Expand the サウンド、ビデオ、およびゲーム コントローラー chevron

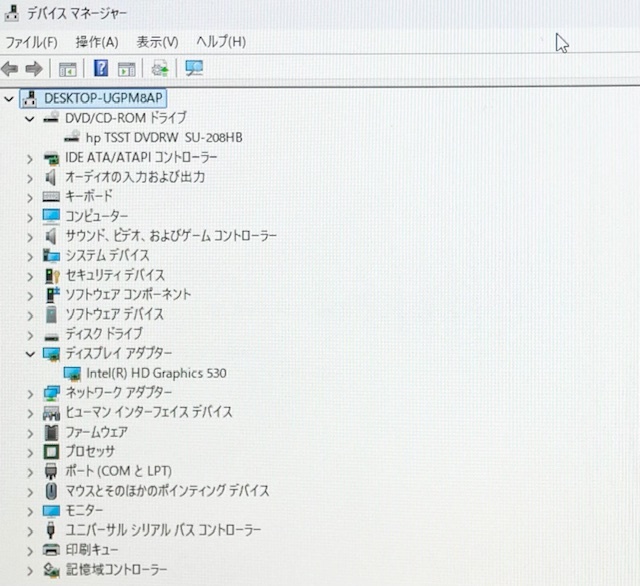click(x=29, y=237)
